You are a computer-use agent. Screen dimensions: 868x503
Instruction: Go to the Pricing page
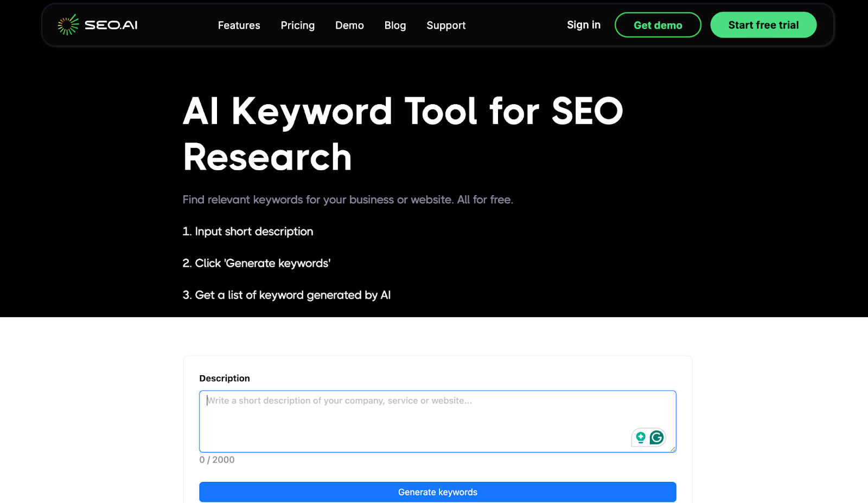tap(297, 25)
